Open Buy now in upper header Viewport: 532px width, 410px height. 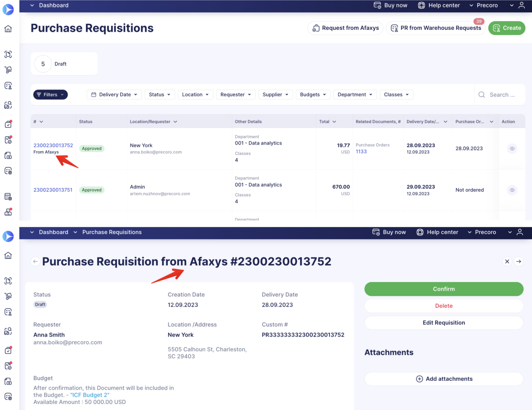click(390, 5)
